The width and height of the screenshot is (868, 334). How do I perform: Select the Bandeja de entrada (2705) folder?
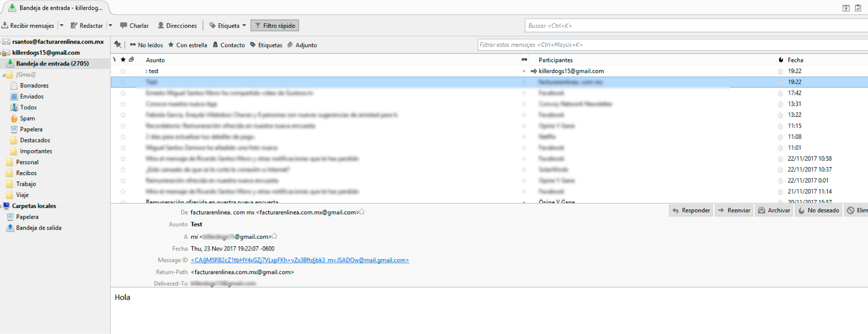tap(55, 63)
